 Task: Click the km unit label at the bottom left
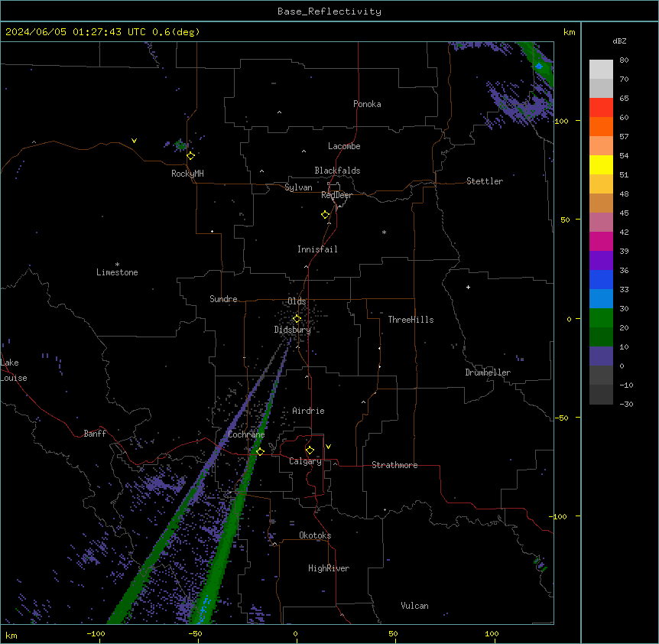pyautogui.click(x=11, y=636)
